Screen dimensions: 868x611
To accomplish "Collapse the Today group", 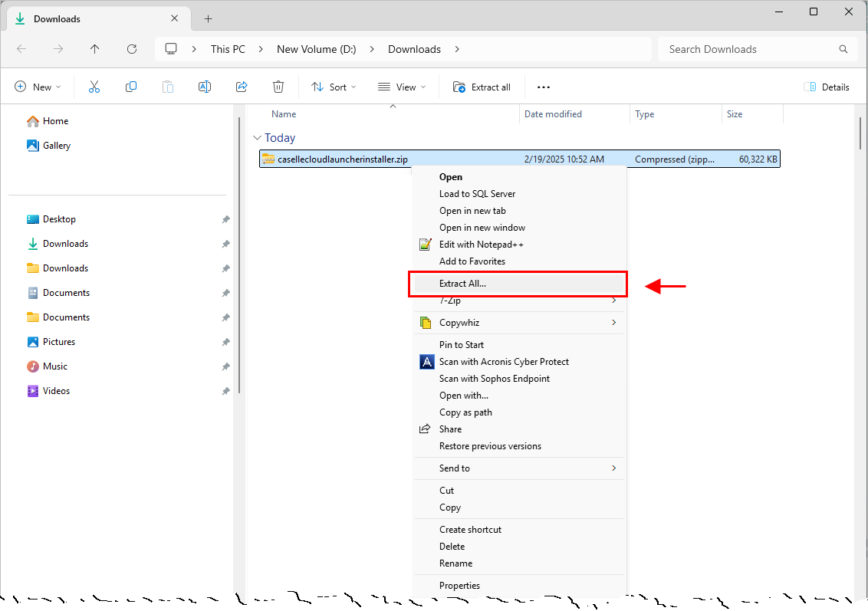I will [x=257, y=138].
